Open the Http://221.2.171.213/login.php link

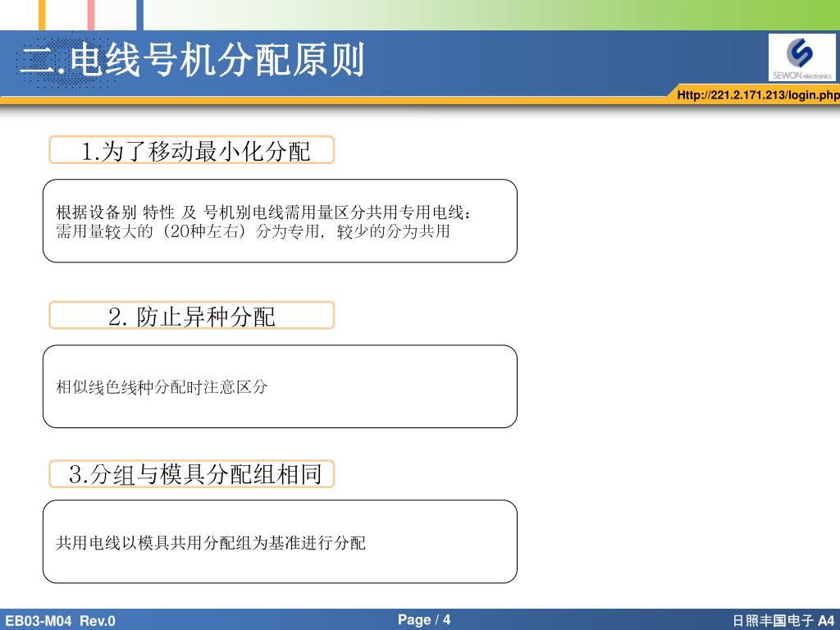point(758,95)
